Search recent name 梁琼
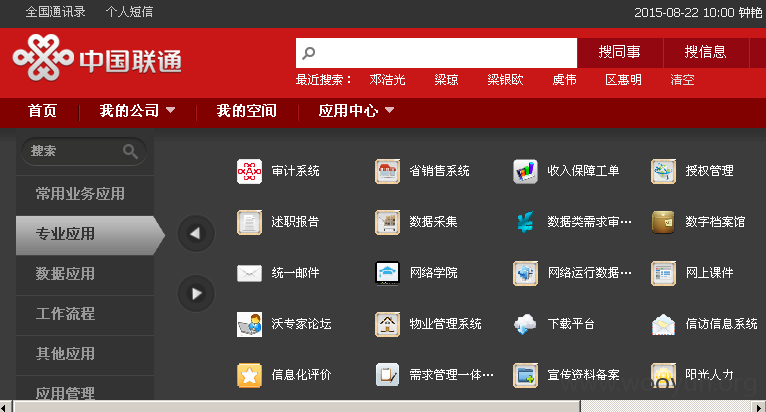 (x=446, y=80)
